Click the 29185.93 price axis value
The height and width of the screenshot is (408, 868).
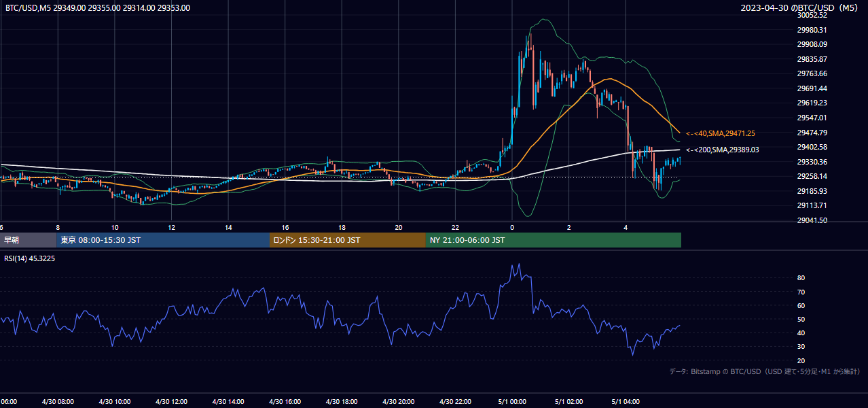coord(812,191)
